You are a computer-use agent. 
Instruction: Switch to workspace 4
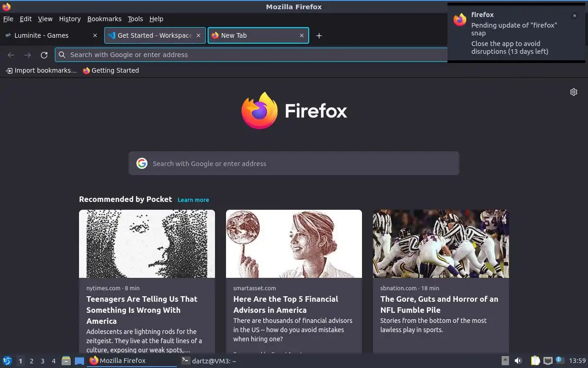pos(53,361)
